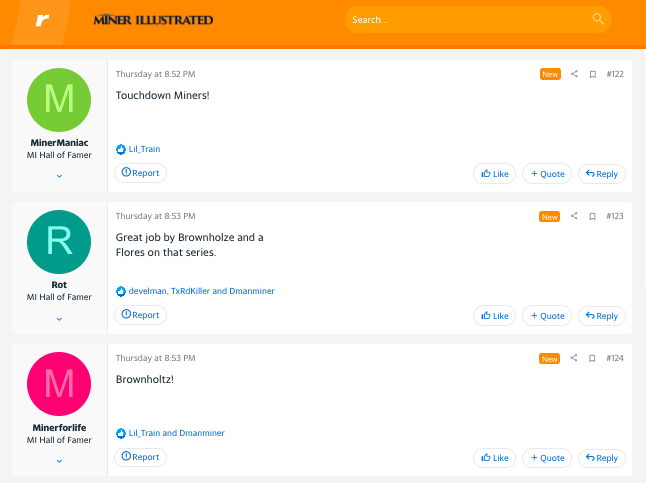Click 'Great job by Brownholze' message text

177,237
